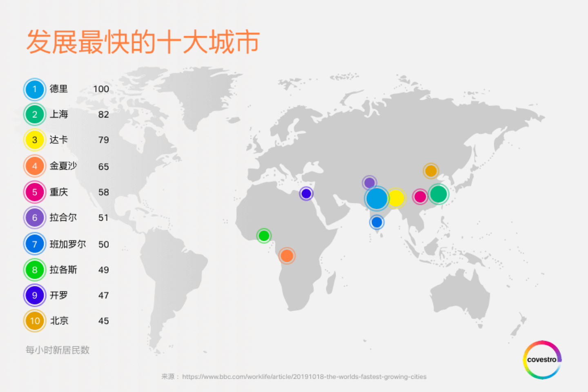The width and height of the screenshot is (588, 392).
Task: Click the caption 每小时新居民数
Action: point(58,350)
